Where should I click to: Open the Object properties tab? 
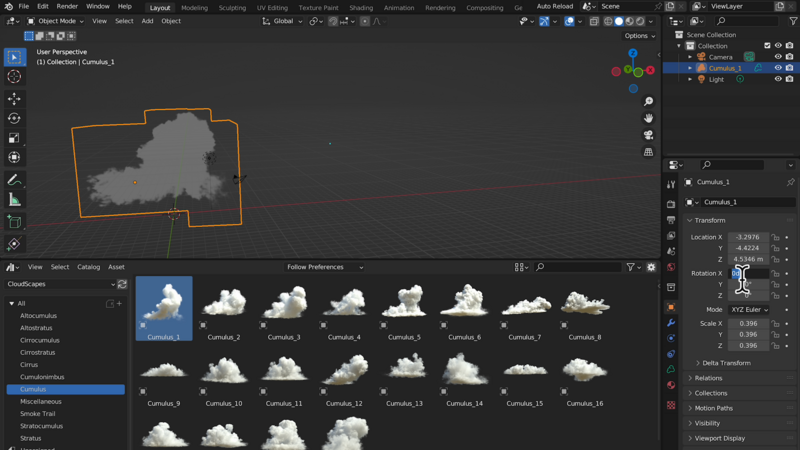tap(671, 307)
